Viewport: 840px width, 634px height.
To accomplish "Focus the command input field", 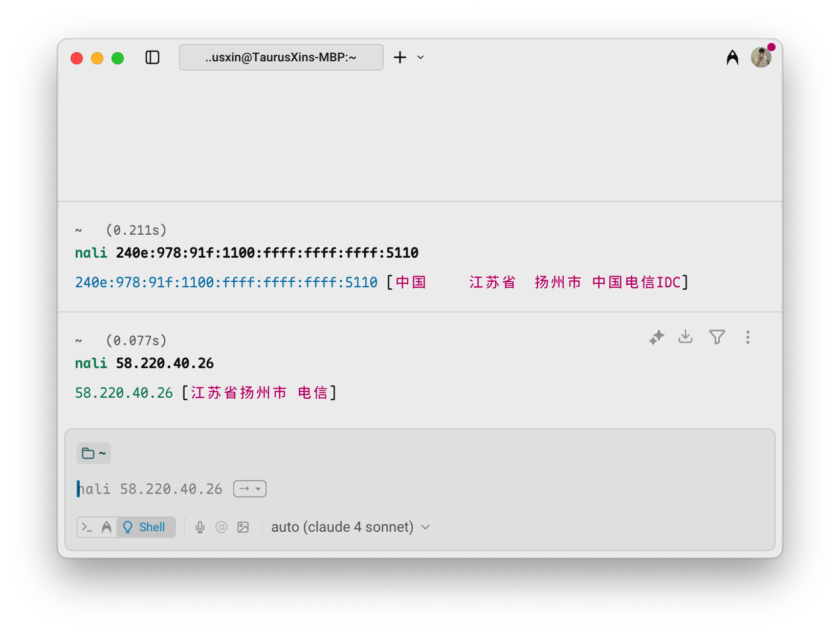I will point(409,489).
